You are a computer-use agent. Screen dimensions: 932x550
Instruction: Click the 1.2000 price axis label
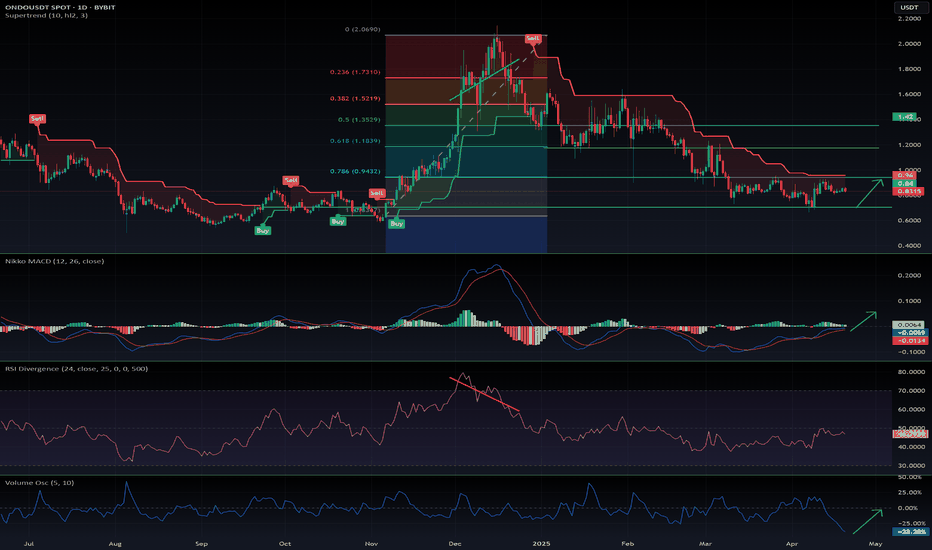909,145
